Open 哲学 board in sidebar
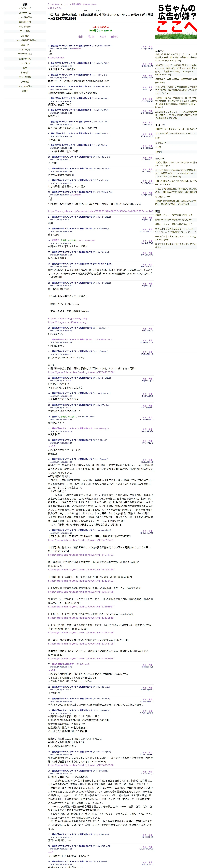 tap(25, 68)
